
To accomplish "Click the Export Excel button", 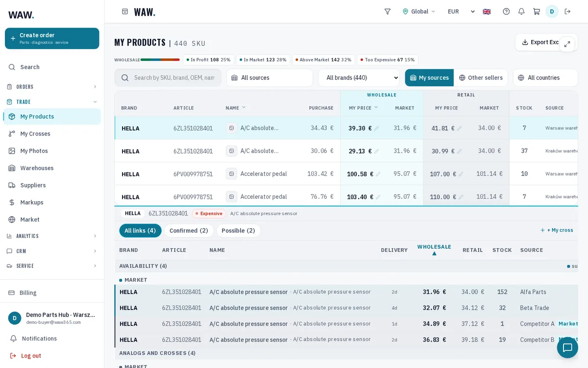I will 546,42.
